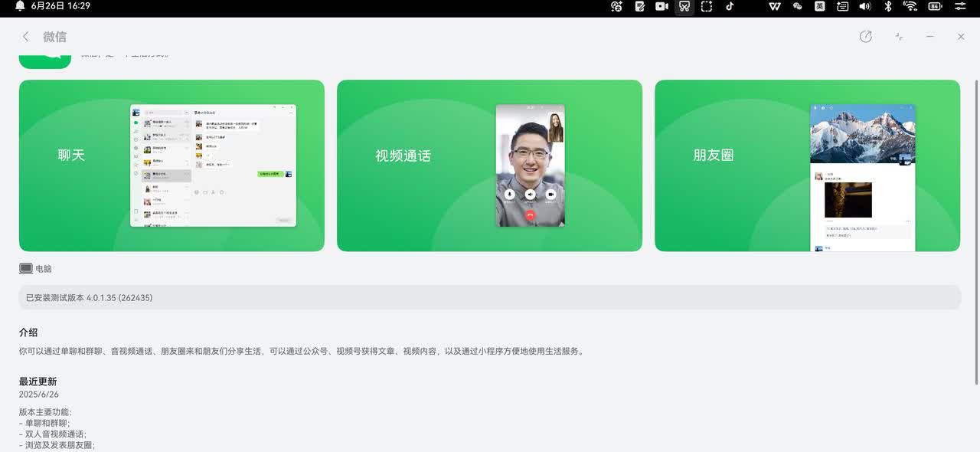
Task: Open the Wi-Fi network icon
Action: tap(910, 6)
